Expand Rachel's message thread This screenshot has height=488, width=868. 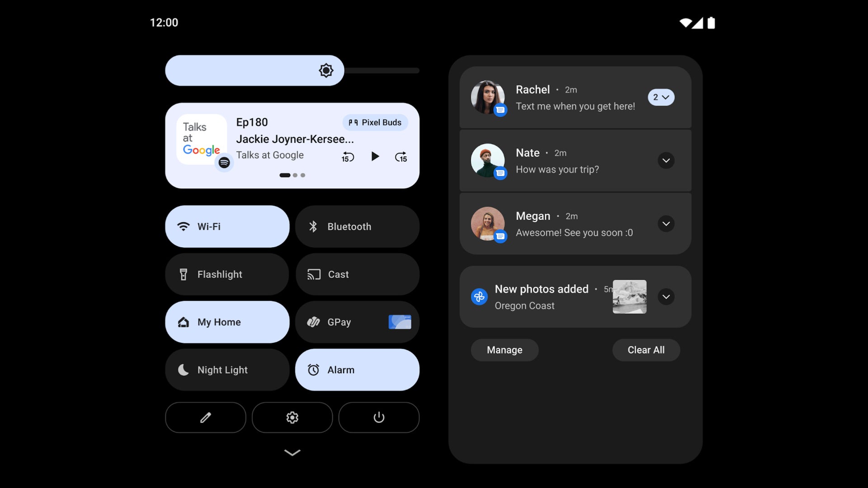click(661, 97)
